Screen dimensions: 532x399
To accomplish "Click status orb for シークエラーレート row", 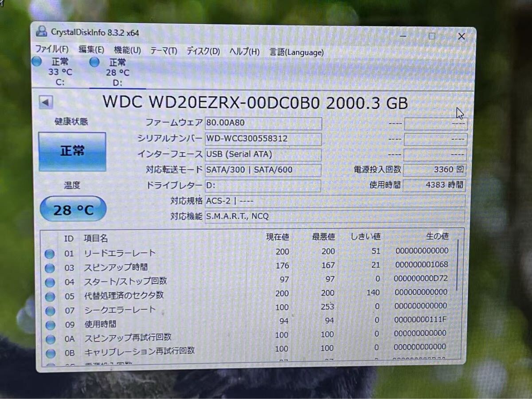I will click(x=50, y=311).
